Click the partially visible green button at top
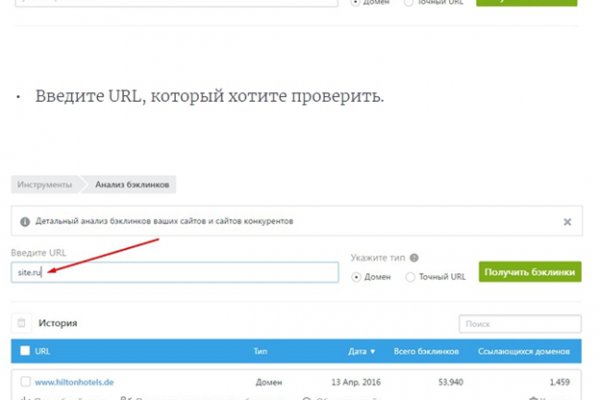 (527, 3)
